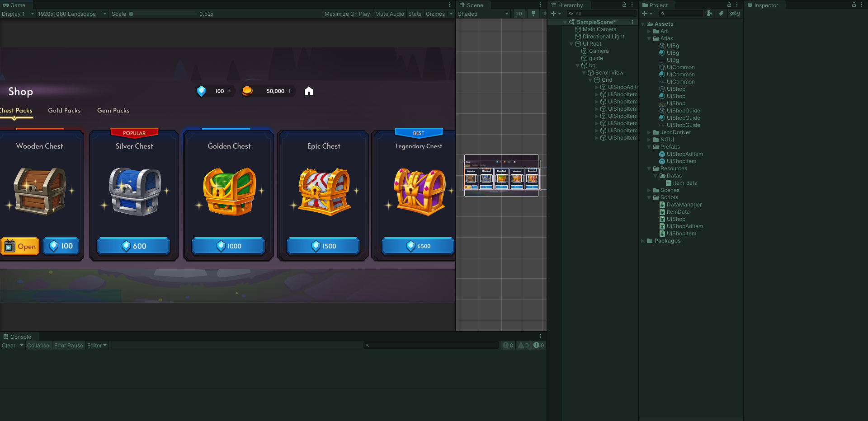
Task: Toggle Maximize On Play
Action: [347, 14]
